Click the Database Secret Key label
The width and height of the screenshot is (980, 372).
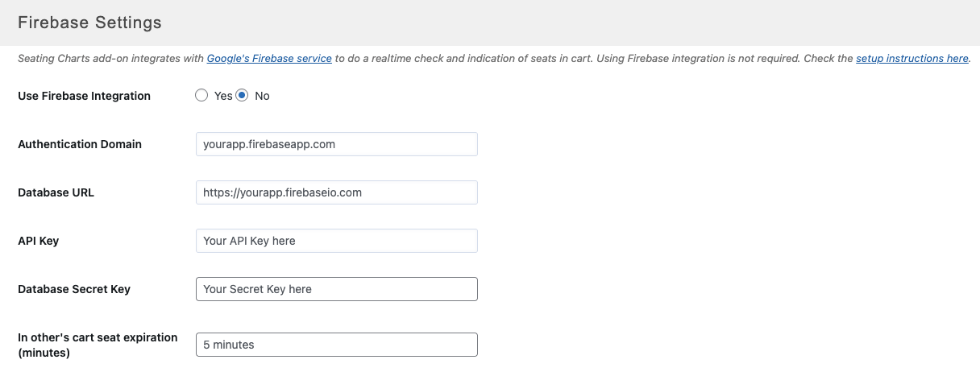pyautogui.click(x=74, y=289)
